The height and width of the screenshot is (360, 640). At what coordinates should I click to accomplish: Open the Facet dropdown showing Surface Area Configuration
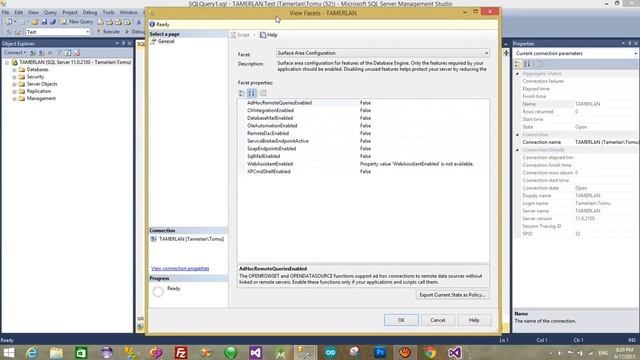(383, 53)
